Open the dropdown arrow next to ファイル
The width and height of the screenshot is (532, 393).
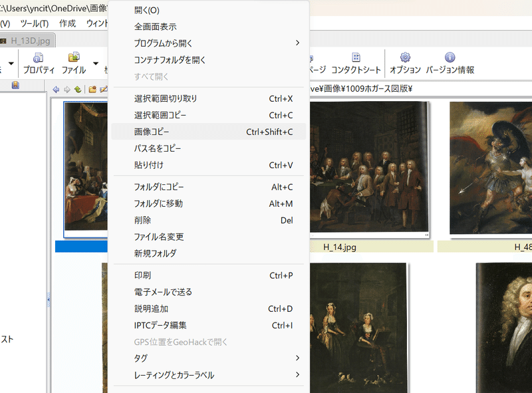tap(96, 63)
